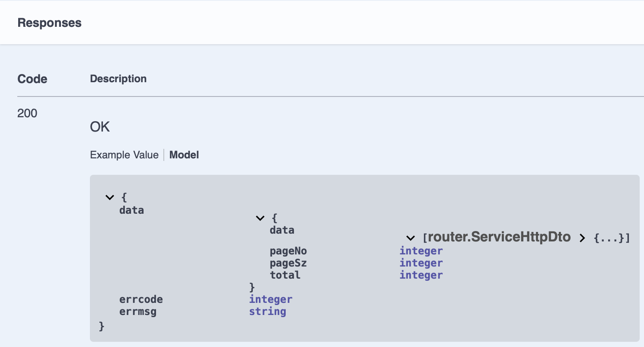Click the pageSz property name
This screenshot has height=347, width=644.
point(288,263)
